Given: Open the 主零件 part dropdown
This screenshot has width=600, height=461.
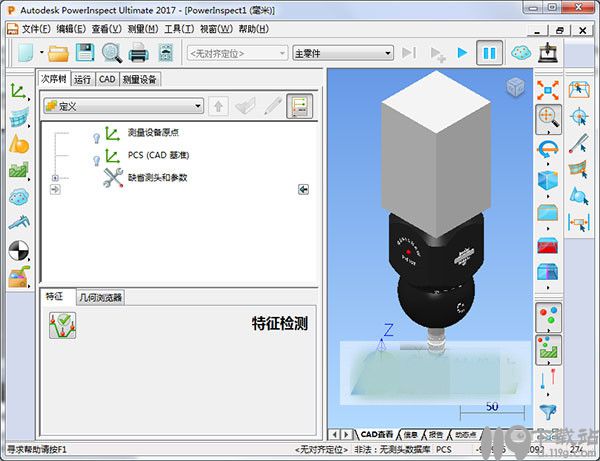Looking at the screenshot, I should point(343,53).
